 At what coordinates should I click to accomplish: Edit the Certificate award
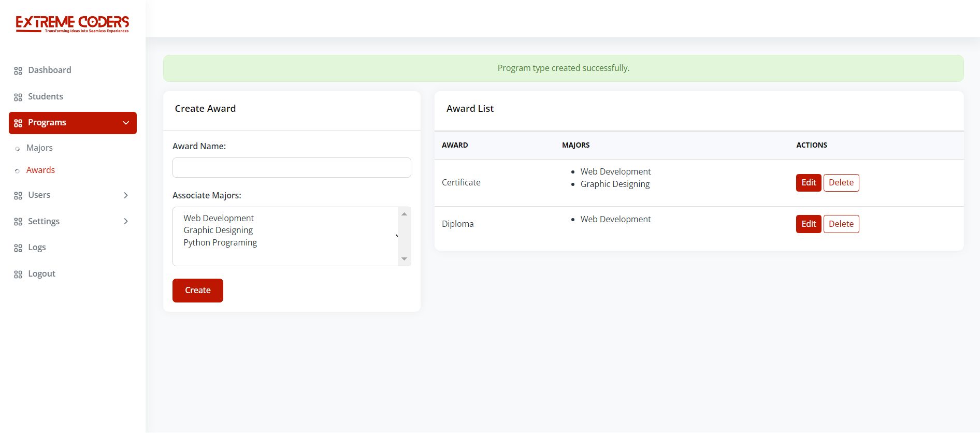pos(808,182)
